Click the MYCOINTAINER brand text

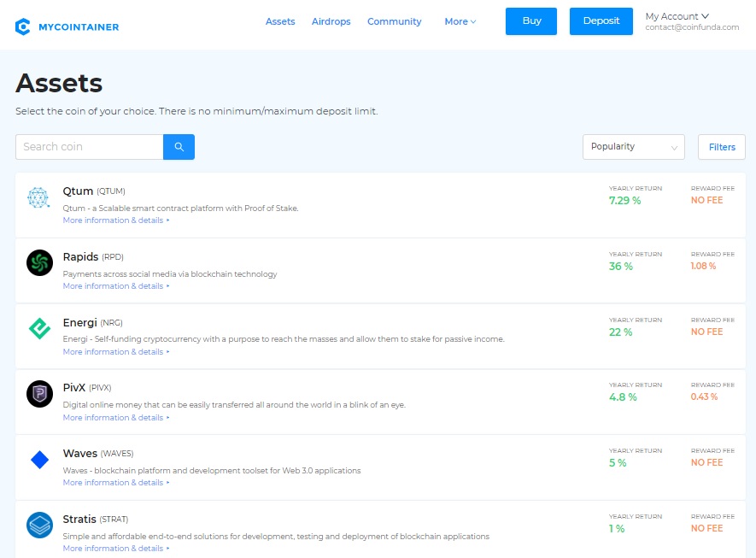click(79, 27)
